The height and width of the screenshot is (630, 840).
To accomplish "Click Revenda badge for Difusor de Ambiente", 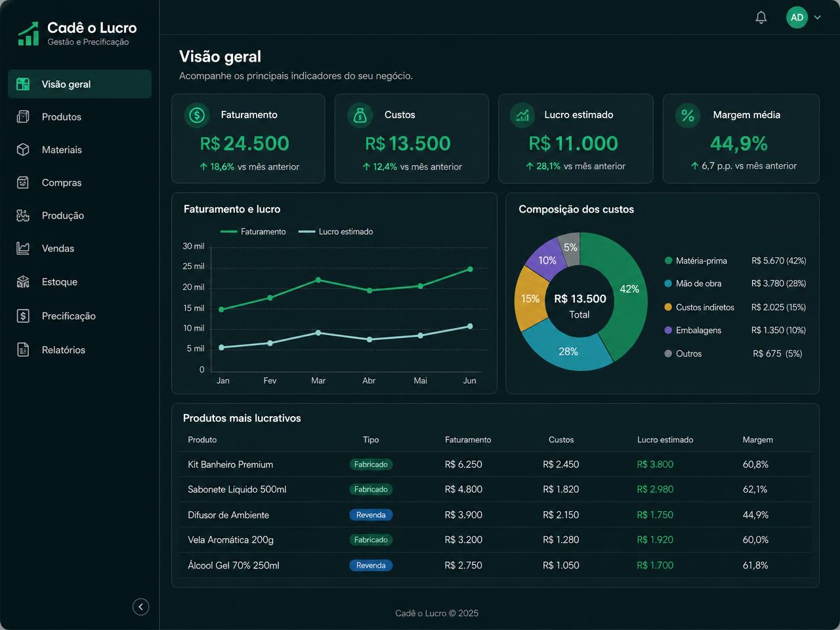I will pyautogui.click(x=371, y=515).
